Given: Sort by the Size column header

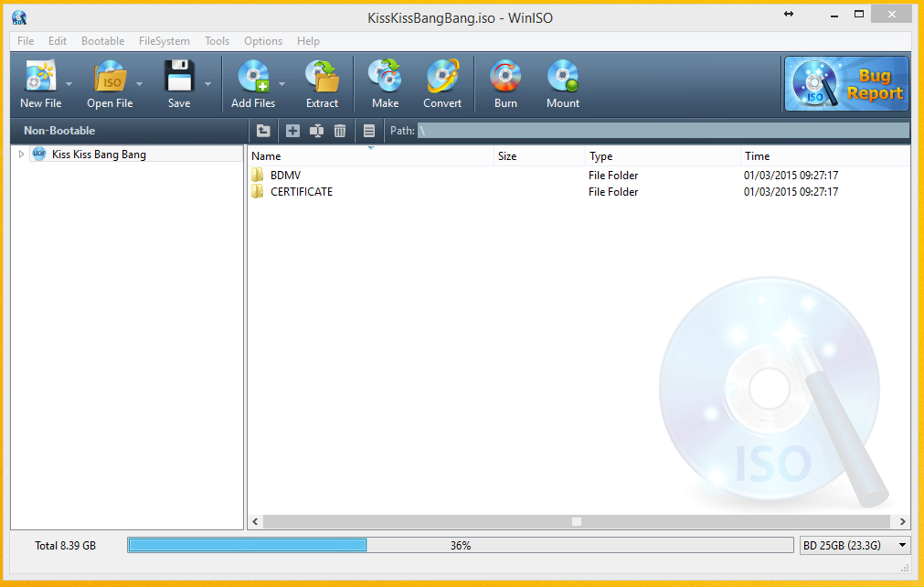Looking at the screenshot, I should coord(539,156).
